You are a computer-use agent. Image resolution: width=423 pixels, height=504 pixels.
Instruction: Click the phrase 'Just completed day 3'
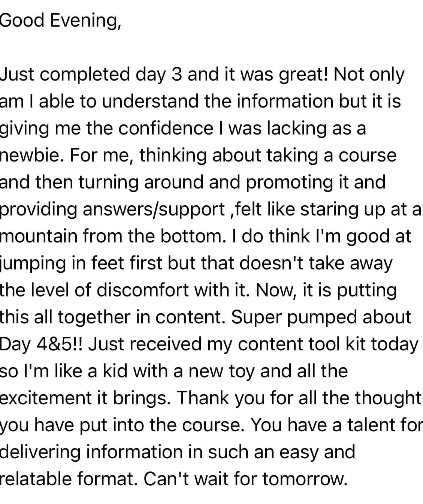[x=91, y=75]
